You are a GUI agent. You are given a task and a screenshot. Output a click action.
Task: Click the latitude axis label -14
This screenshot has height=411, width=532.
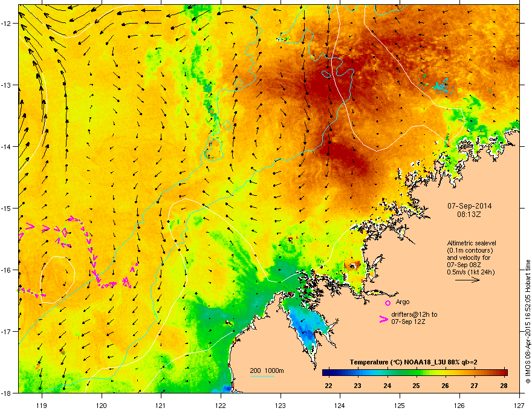pos(7,146)
